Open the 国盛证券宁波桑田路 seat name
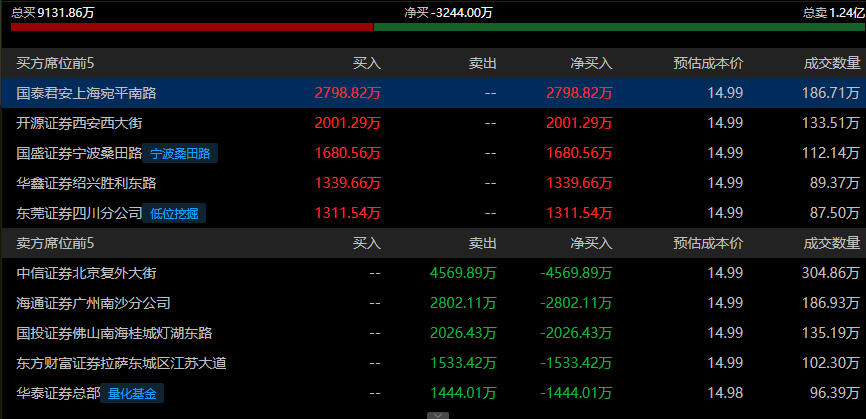Image resolution: width=866 pixels, height=419 pixels. point(79,153)
